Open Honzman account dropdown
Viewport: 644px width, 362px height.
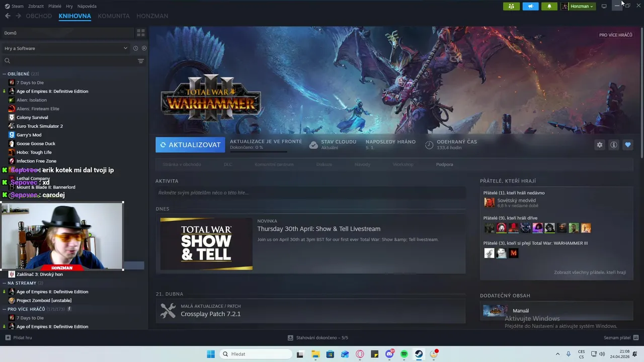click(x=578, y=6)
